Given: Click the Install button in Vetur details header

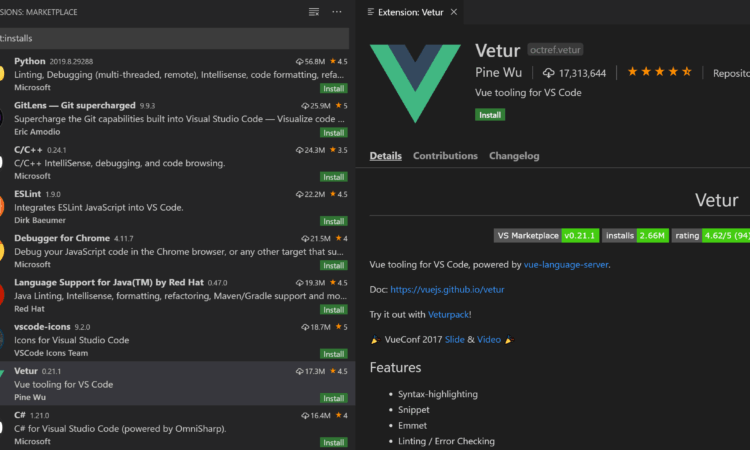Looking at the screenshot, I should pos(490,115).
